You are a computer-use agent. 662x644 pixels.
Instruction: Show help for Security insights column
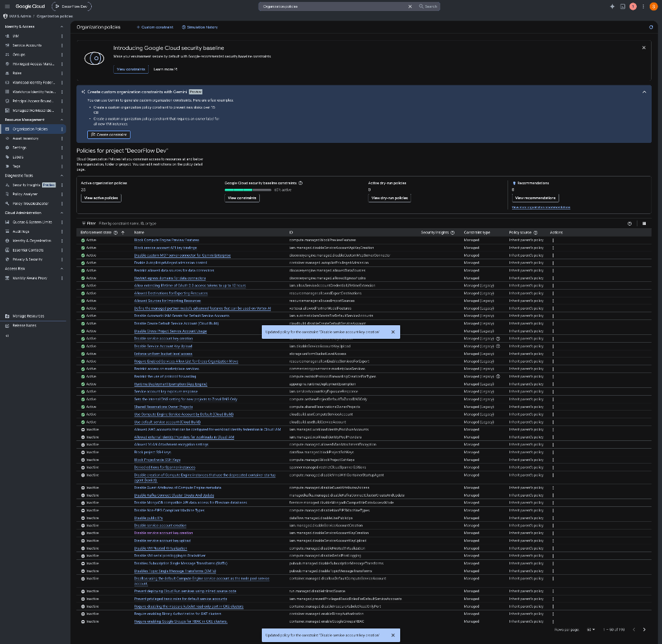click(453, 233)
